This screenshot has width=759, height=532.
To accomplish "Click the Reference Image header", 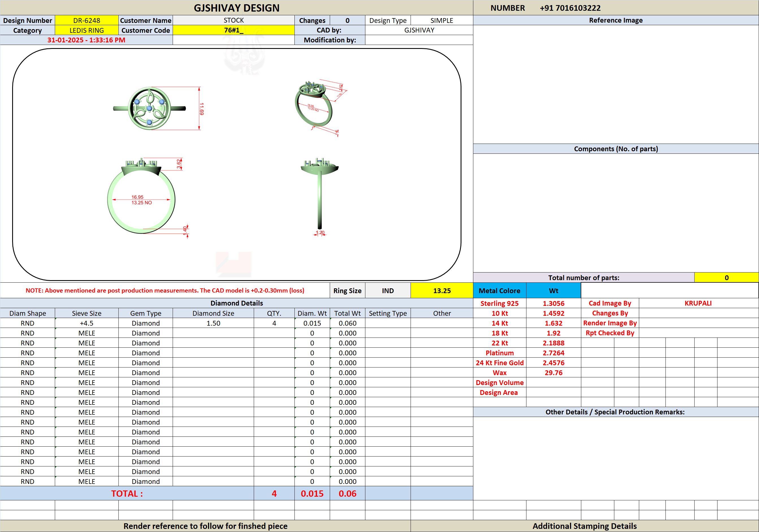I will [x=616, y=20].
